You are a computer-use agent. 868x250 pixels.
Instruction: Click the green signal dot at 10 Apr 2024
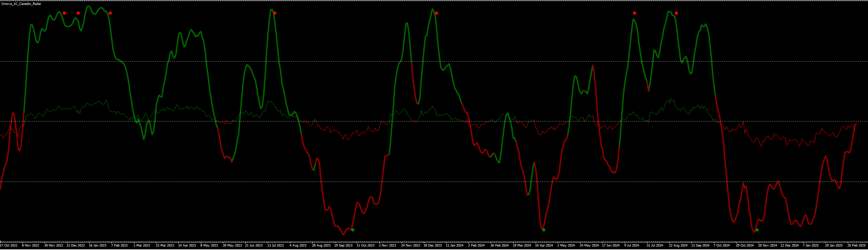544,230
